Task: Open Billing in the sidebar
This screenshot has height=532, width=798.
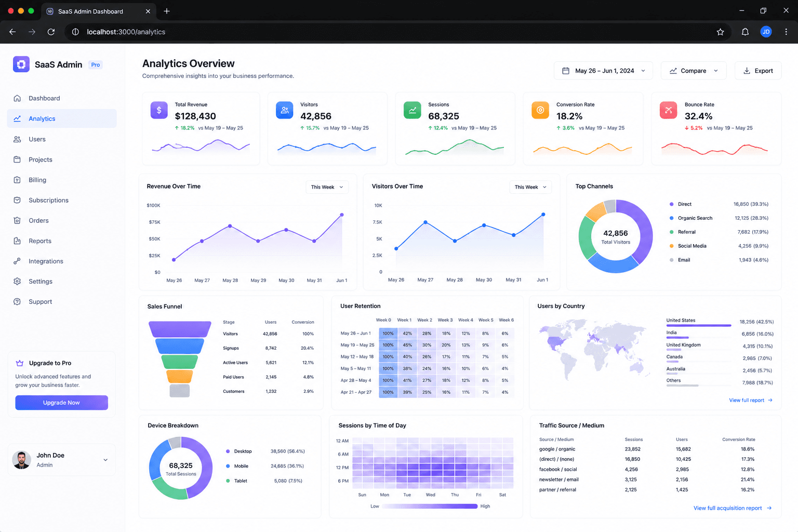Action: (62, 180)
